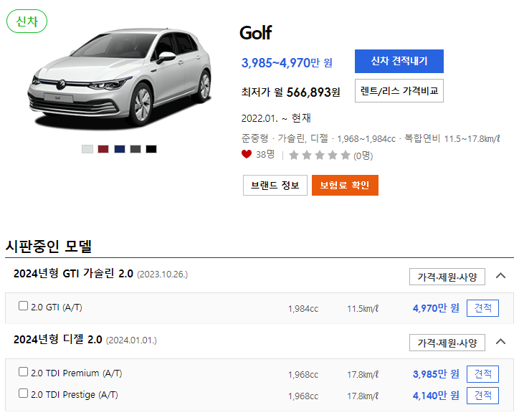
Task: Click the 보험료 확인 button
Action: point(345,185)
